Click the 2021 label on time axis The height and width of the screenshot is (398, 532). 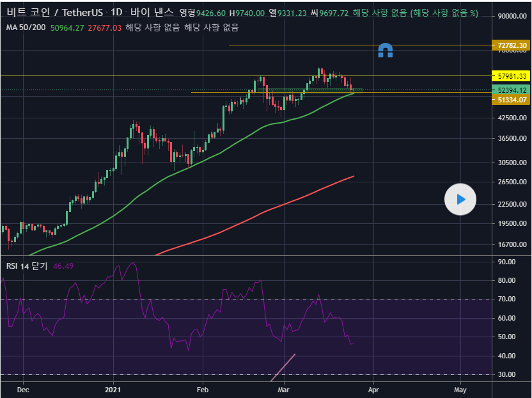point(113,388)
